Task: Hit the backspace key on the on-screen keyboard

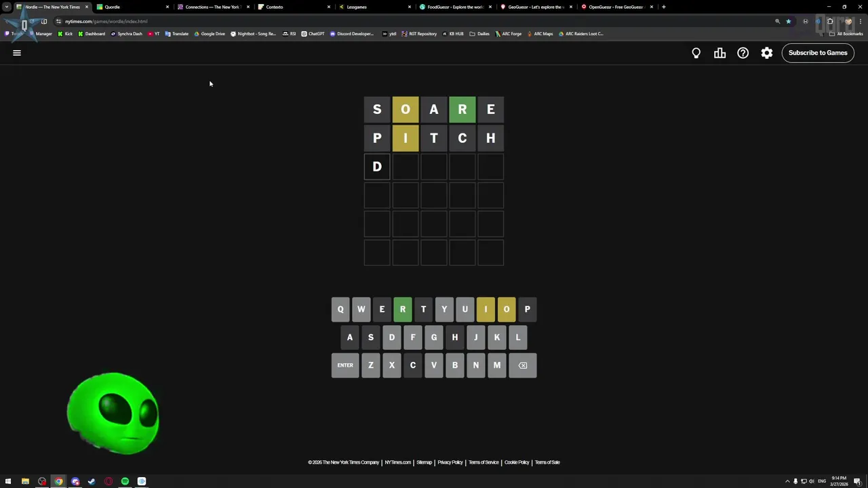Action: click(x=523, y=365)
